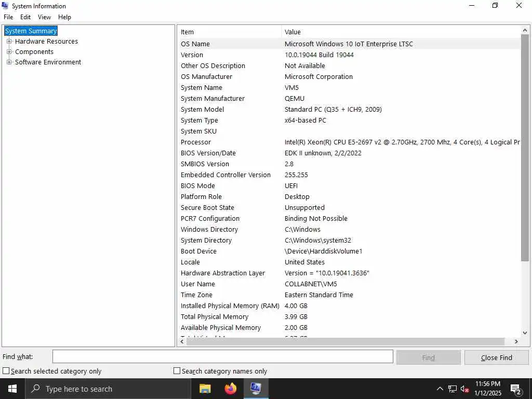Viewport: 532px width, 399px height.
Task: Select the OS Name row
Action: (349, 44)
